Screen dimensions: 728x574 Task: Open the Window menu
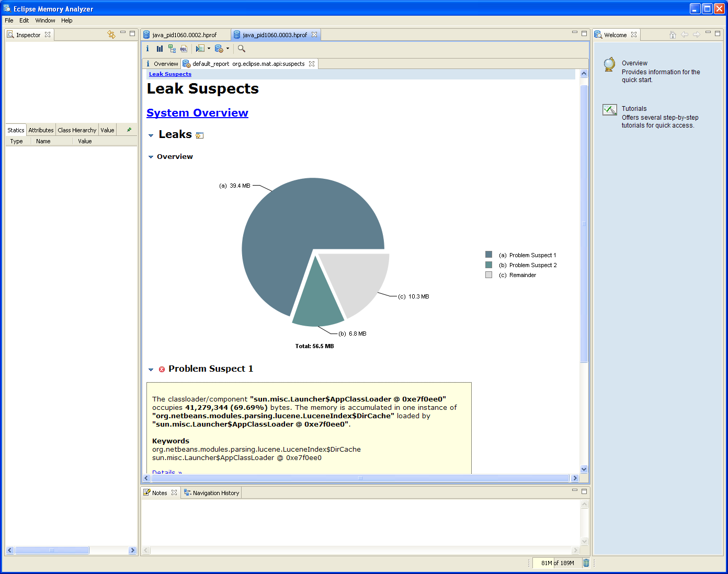pos(45,20)
